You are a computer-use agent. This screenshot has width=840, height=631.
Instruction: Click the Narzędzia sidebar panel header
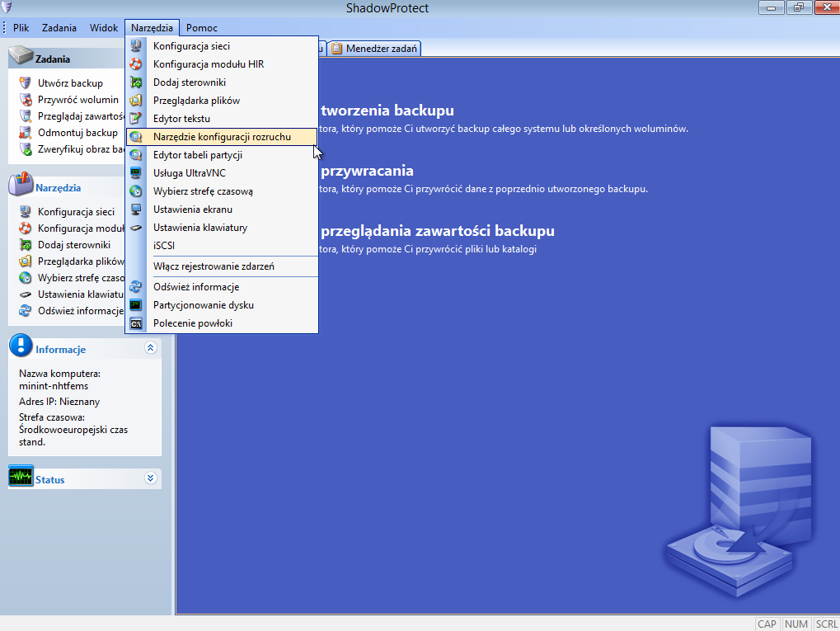point(67,187)
